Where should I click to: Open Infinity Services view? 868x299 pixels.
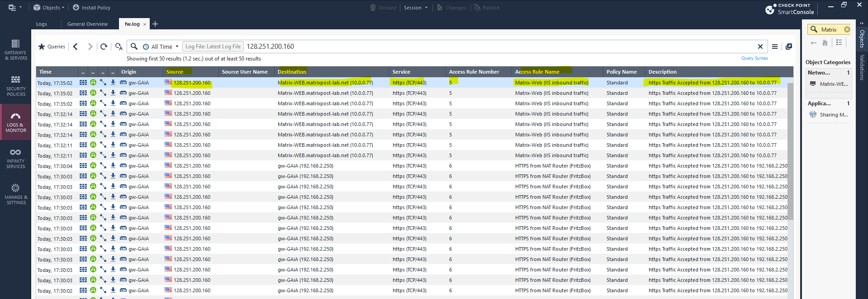click(16, 158)
